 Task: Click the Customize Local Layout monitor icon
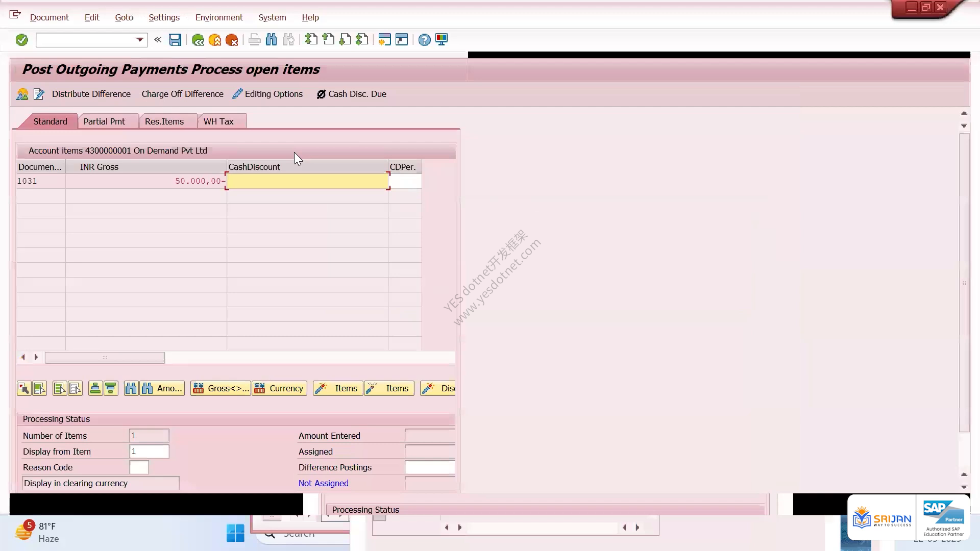pos(442,40)
